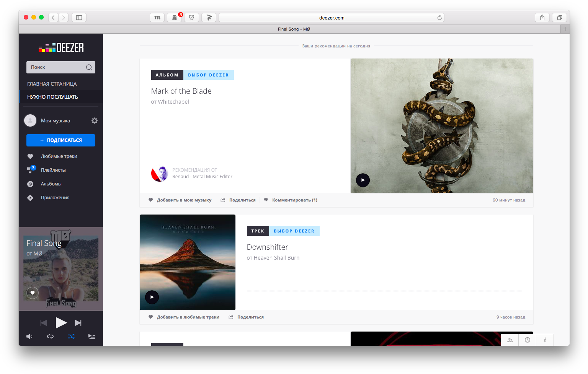
Task: Skip to next track in player
Action: click(78, 323)
